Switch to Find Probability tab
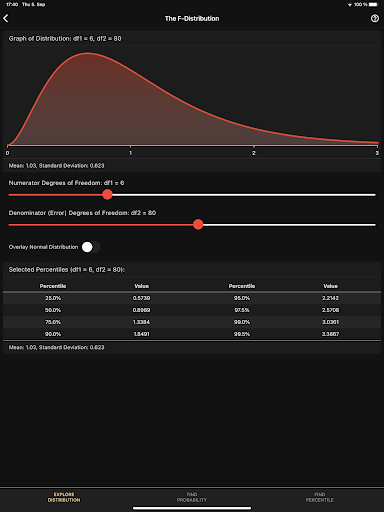384x512 pixels. (x=192, y=497)
